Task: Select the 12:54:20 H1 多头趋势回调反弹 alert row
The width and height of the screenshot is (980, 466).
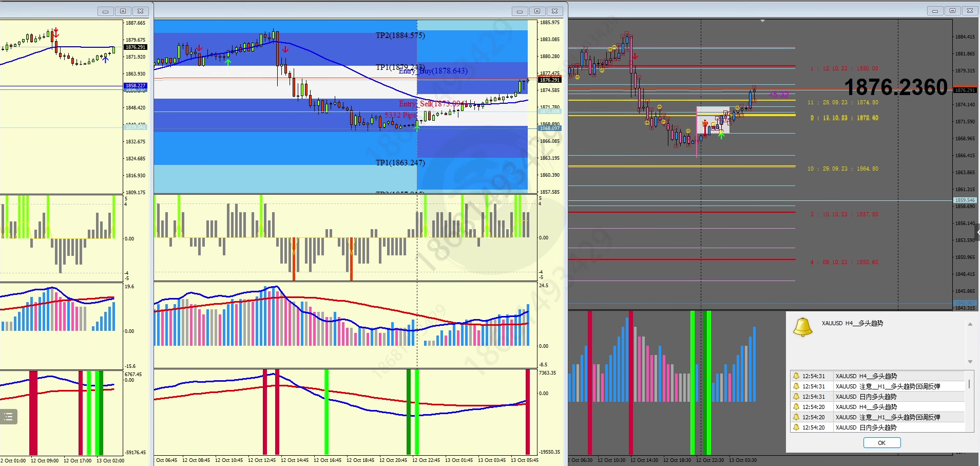Action: [877, 417]
